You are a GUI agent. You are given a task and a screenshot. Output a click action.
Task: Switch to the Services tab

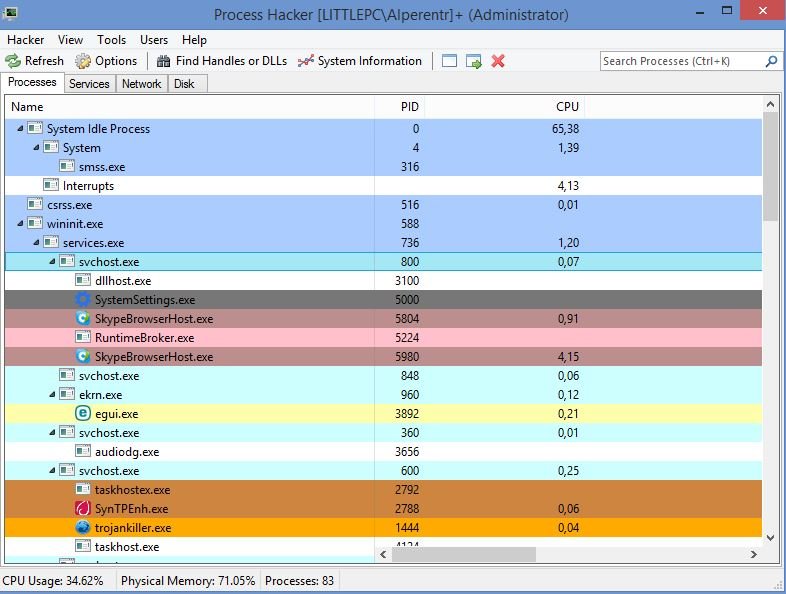coord(89,84)
